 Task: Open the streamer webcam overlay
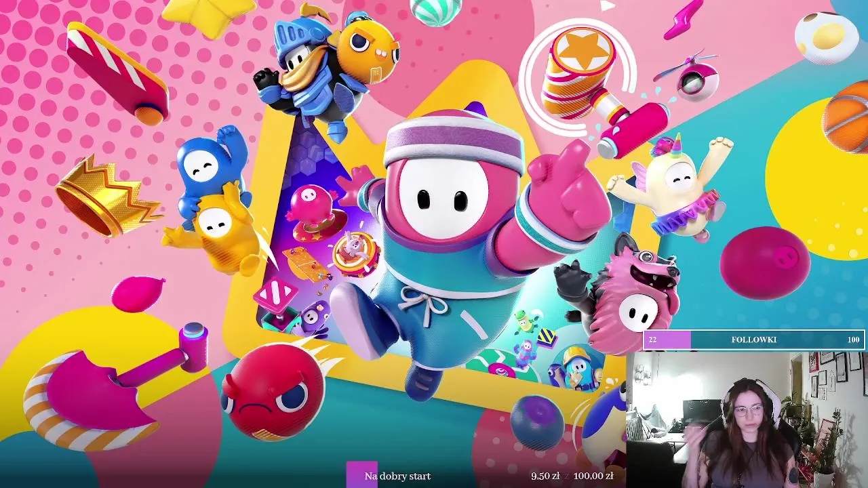(747, 419)
